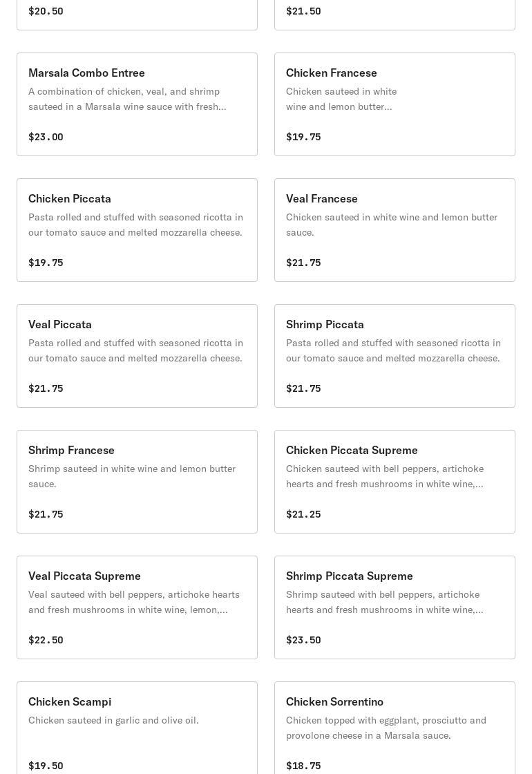Viewport: 532px width, 774px height.
Task: Select the Chicken Francese menu card
Action: tap(395, 104)
